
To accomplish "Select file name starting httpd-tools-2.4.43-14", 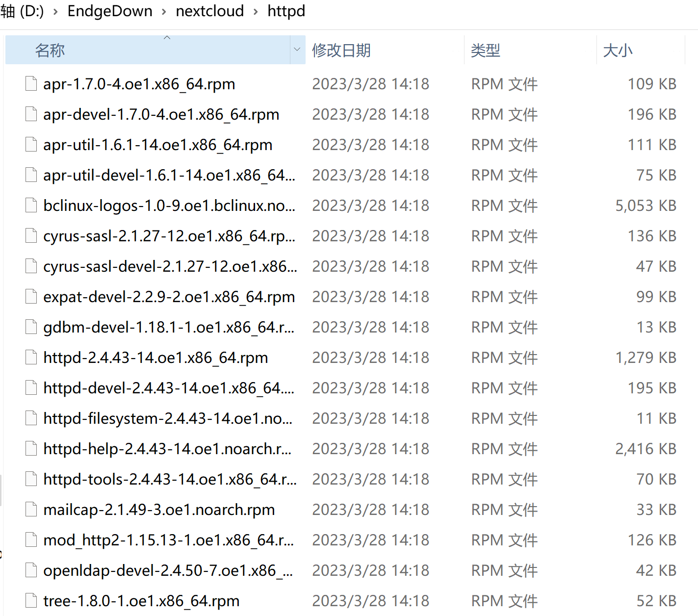I will [170, 479].
